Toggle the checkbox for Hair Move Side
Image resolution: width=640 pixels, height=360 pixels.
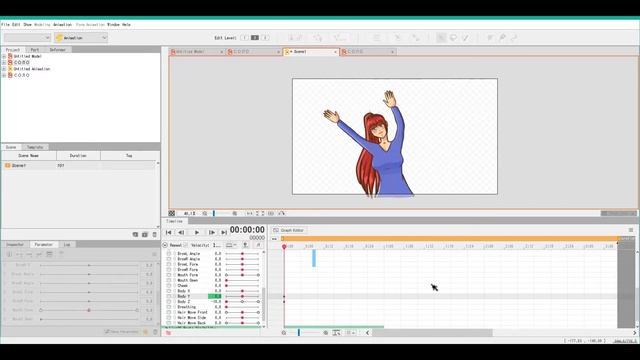click(169, 318)
